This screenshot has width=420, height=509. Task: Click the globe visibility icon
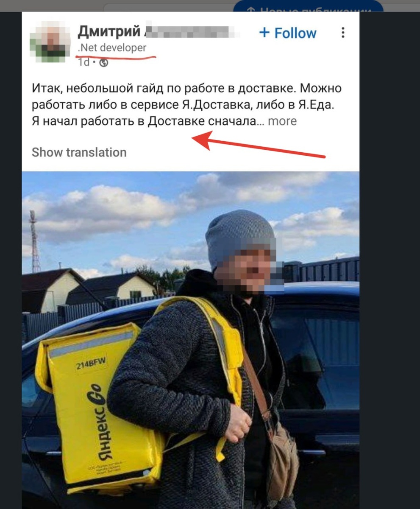coord(103,63)
